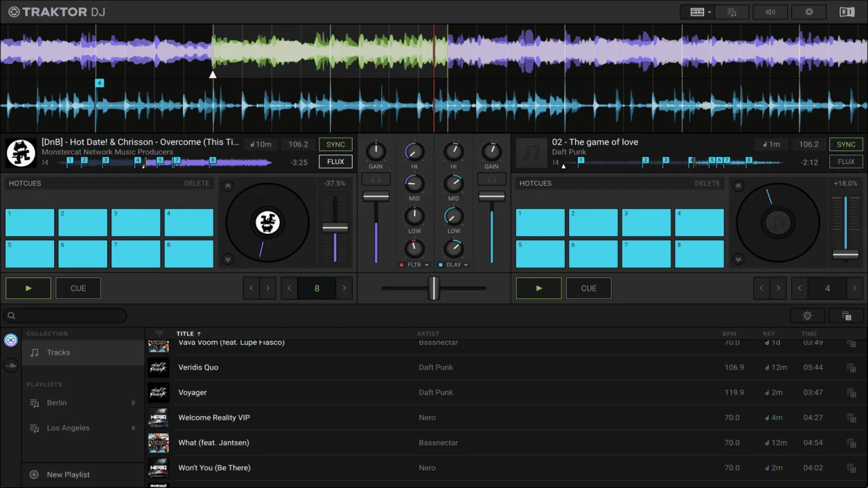Toggle the browser playlist view icon in top bar
Viewport: 868px width, 488px height.
click(x=732, y=12)
